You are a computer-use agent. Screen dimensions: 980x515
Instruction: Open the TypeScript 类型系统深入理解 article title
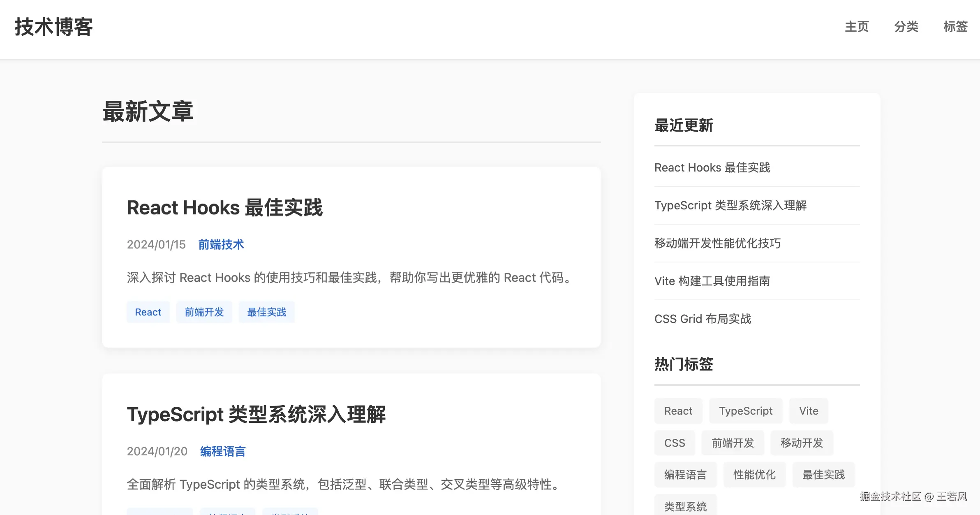tap(256, 414)
